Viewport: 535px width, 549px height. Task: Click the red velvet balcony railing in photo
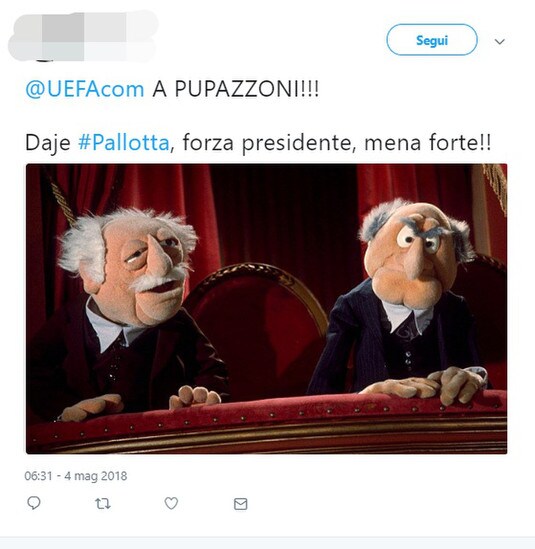(266, 424)
